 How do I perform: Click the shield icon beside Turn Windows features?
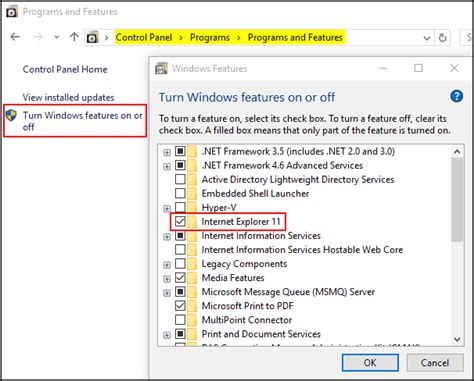[x=12, y=115]
